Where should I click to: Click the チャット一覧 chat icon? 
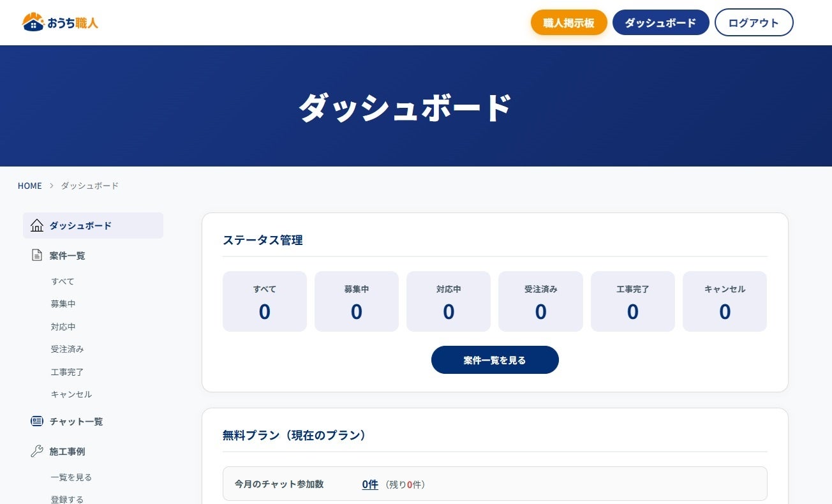[x=37, y=421]
